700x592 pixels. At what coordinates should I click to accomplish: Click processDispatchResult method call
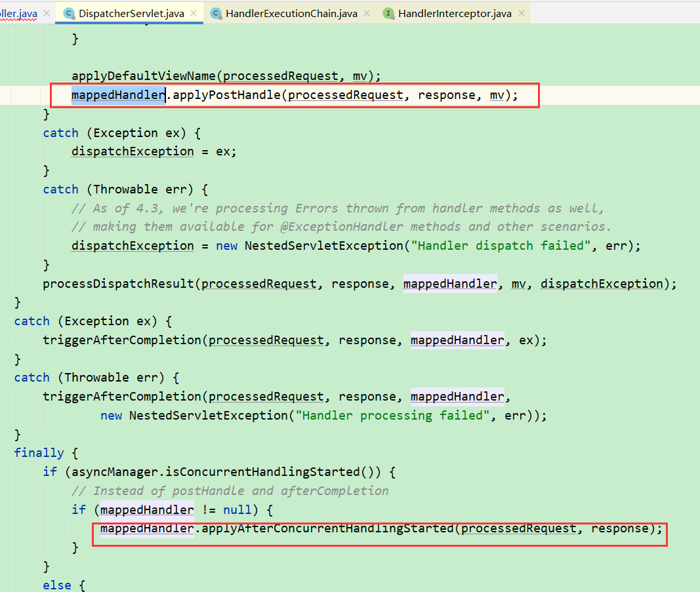click(x=118, y=284)
